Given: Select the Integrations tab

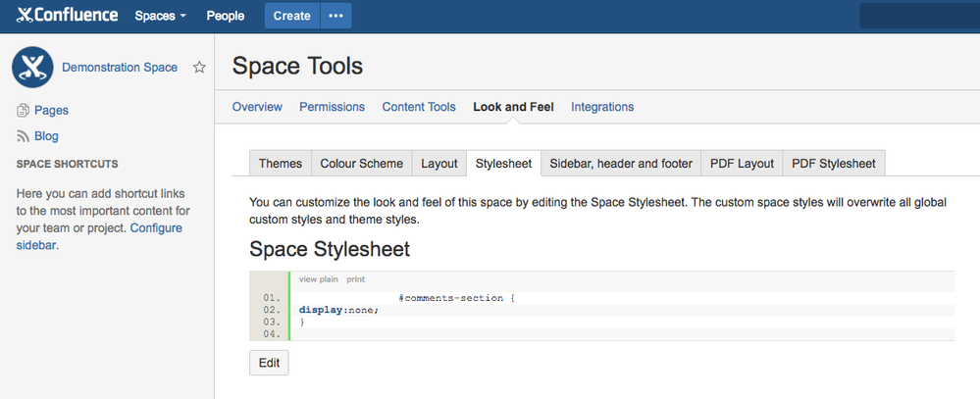Looking at the screenshot, I should [602, 107].
